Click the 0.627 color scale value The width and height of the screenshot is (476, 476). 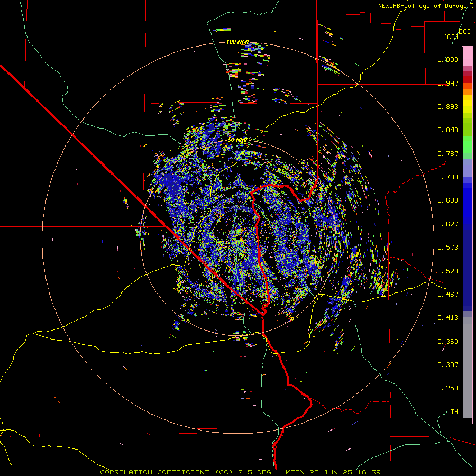448,224
